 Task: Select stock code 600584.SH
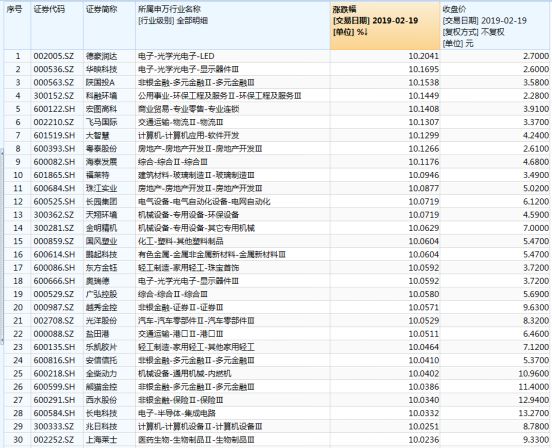55,413
